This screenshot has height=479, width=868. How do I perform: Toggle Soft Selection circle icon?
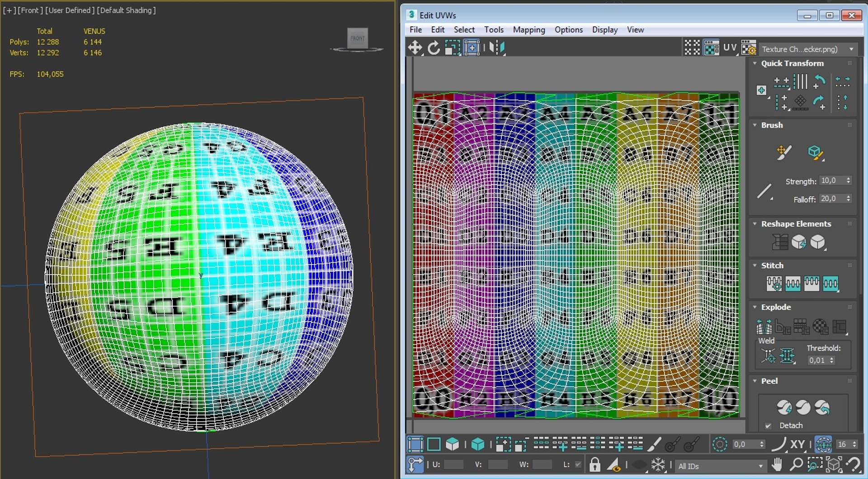719,444
